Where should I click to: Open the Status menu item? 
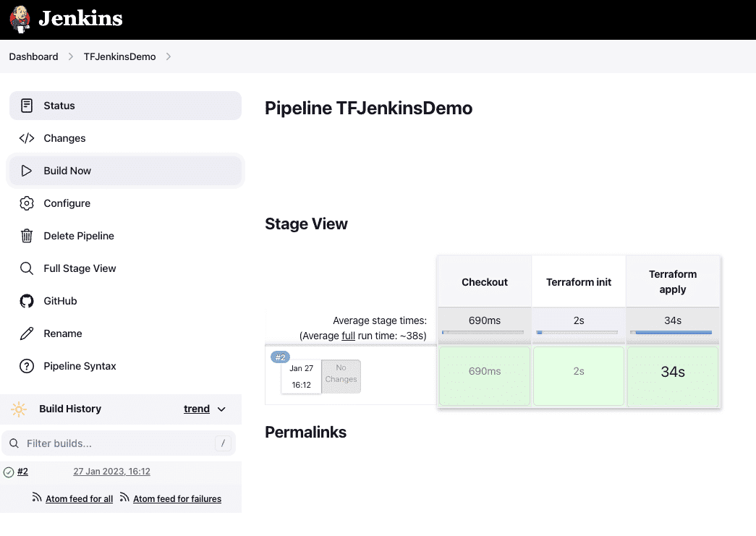(125, 106)
